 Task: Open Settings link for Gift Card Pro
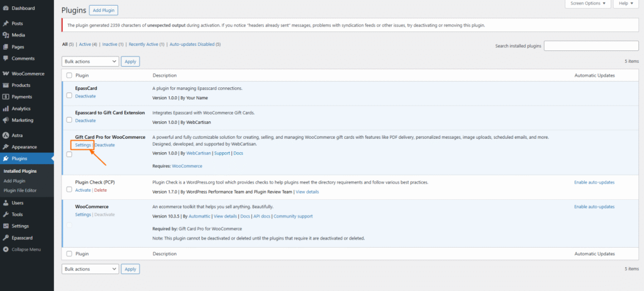pos(83,145)
